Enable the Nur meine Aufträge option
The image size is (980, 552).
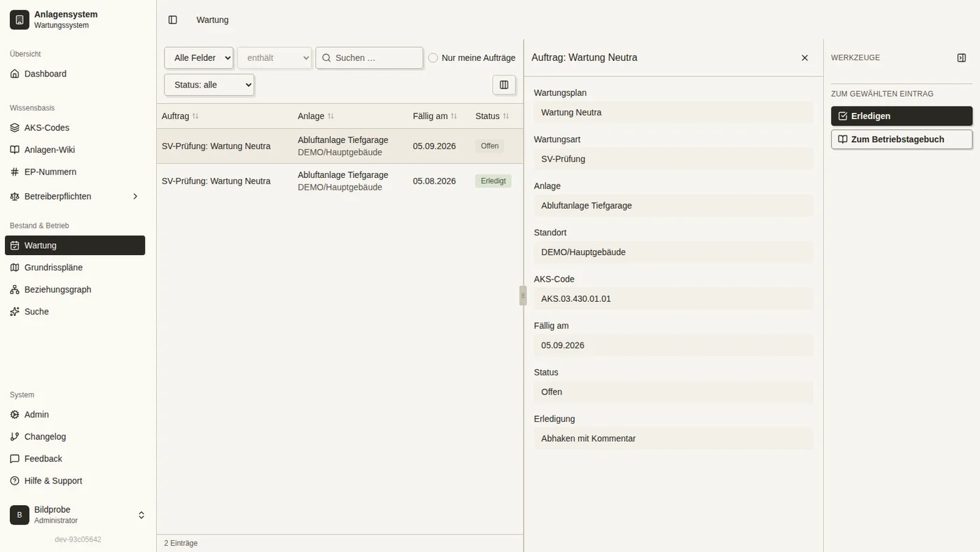point(433,58)
